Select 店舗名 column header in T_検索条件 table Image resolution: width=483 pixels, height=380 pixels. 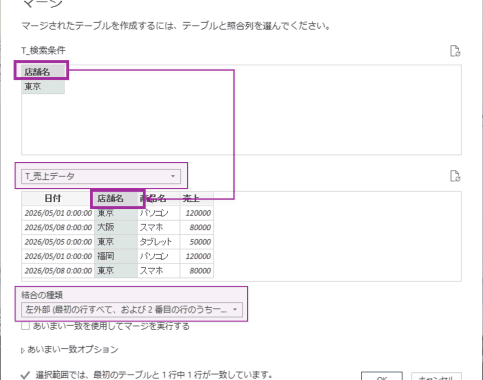(43, 71)
